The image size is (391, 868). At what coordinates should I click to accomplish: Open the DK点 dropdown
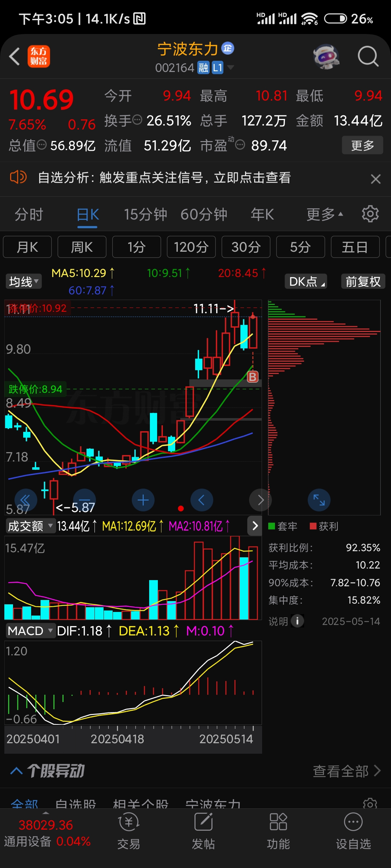(x=306, y=281)
